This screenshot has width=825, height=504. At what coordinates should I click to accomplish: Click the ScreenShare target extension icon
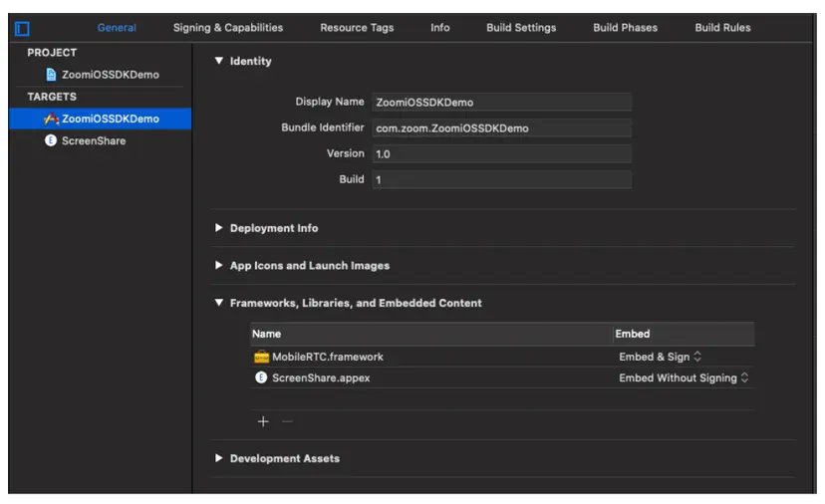(x=51, y=141)
